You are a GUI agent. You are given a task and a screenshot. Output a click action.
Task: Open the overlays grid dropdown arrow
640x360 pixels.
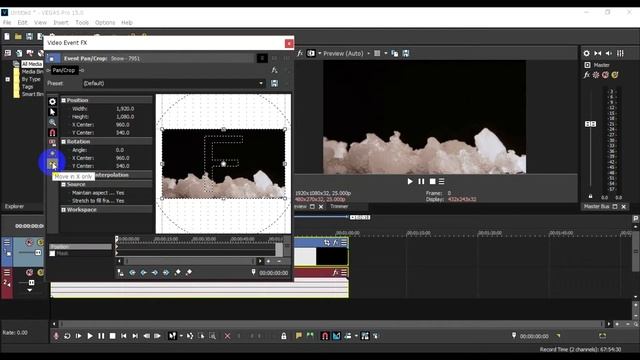[x=386, y=53]
